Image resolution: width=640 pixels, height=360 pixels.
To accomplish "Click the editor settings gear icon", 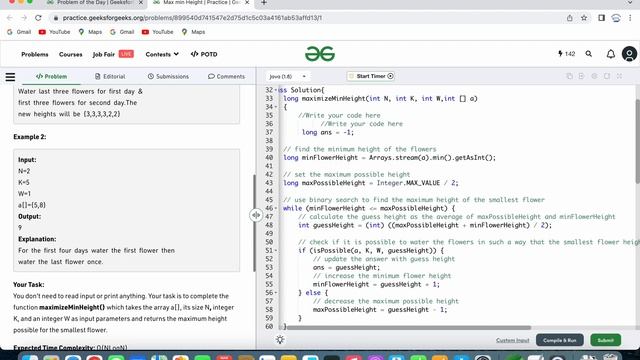I will pyautogui.click(x=594, y=76).
